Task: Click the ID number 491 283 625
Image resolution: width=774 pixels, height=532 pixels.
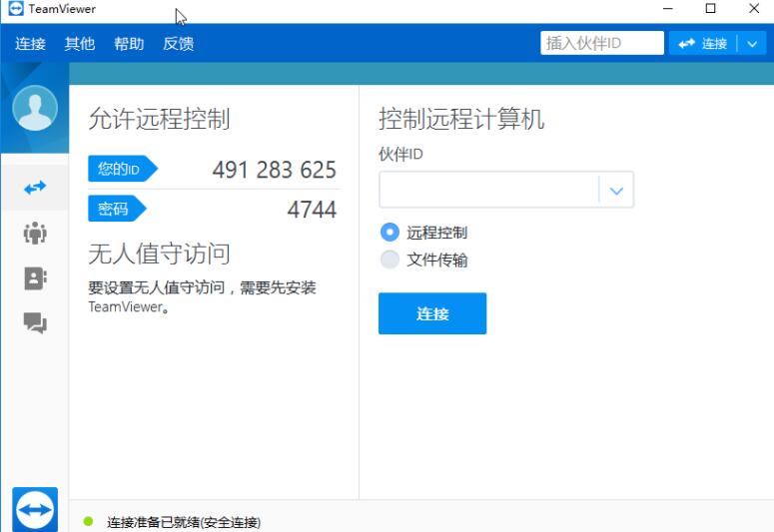Action: coord(275,170)
